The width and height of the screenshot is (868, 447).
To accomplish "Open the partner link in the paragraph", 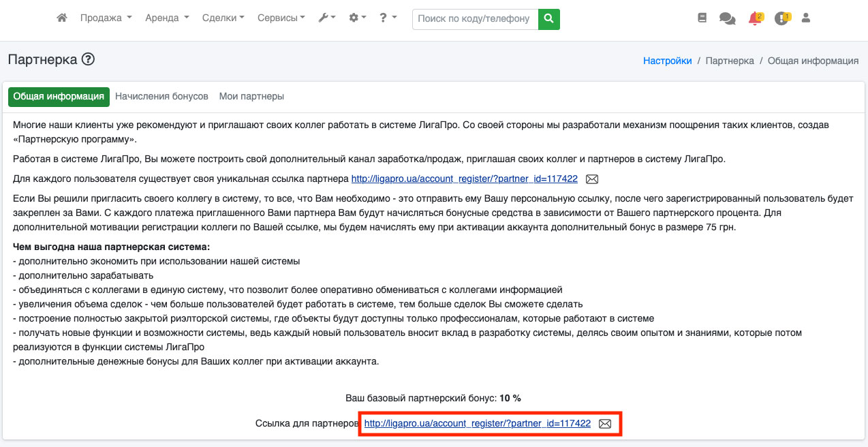I will pyautogui.click(x=464, y=179).
